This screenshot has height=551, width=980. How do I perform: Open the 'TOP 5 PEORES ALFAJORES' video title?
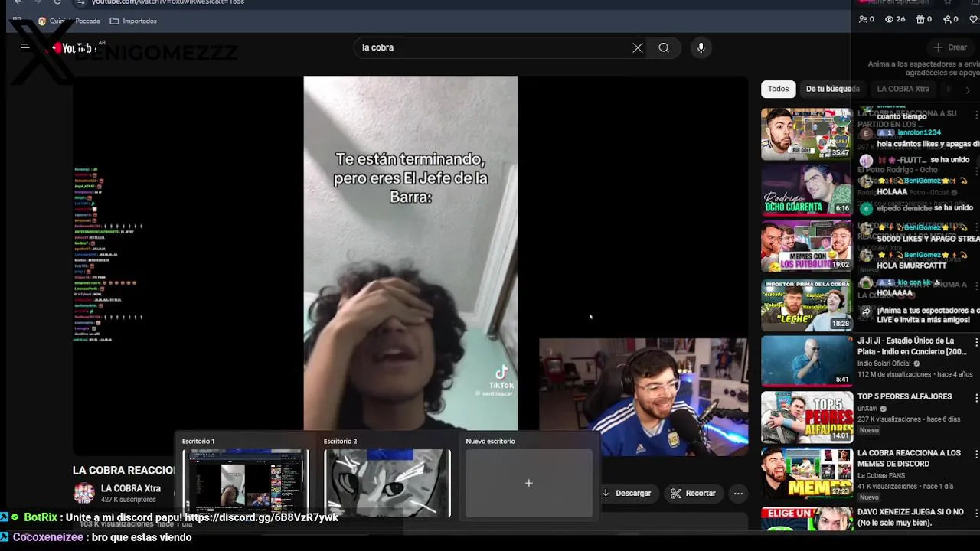click(x=904, y=396)
